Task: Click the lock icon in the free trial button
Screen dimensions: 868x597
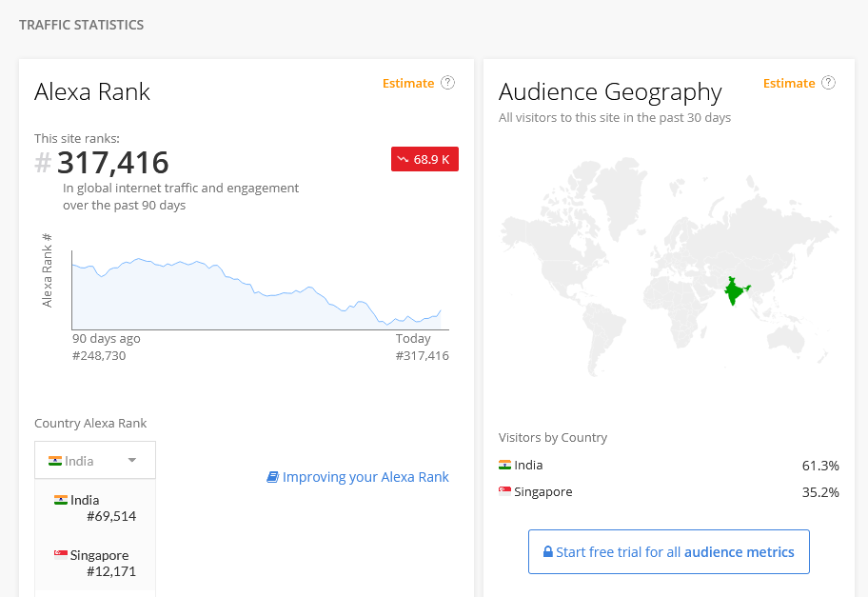Action: (548, 551)
